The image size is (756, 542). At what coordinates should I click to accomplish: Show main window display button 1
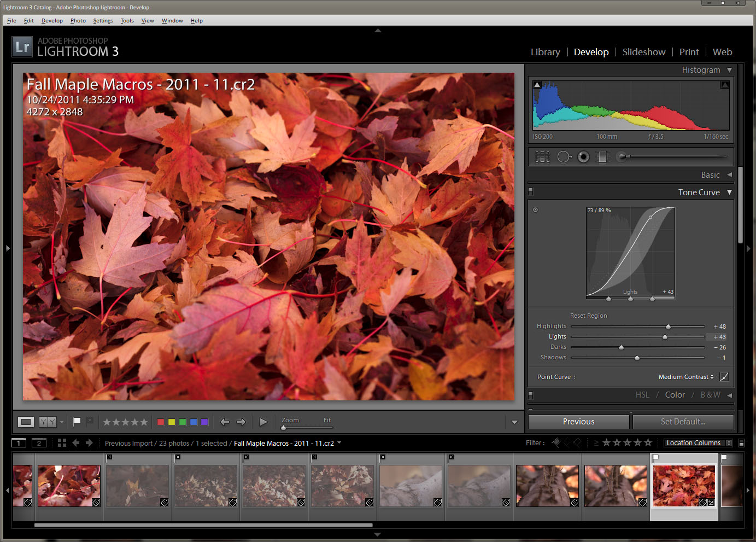point(19,443)
